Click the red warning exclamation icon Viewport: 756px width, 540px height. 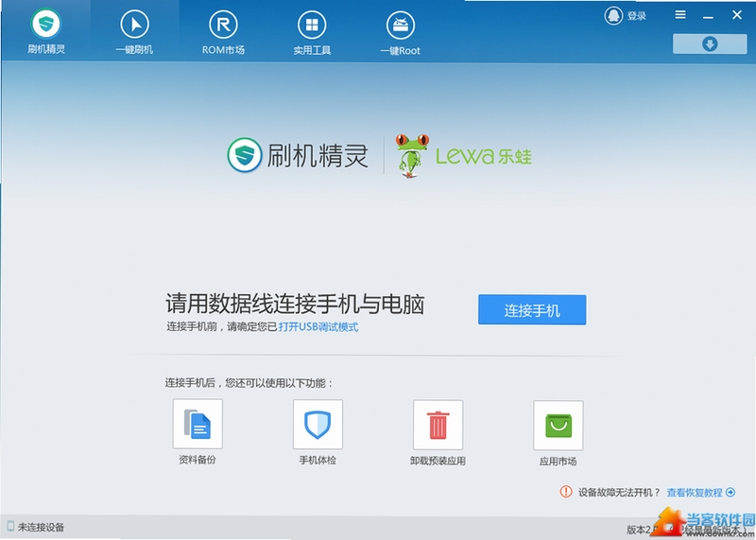pyautogui.click(x=565, y=491)
